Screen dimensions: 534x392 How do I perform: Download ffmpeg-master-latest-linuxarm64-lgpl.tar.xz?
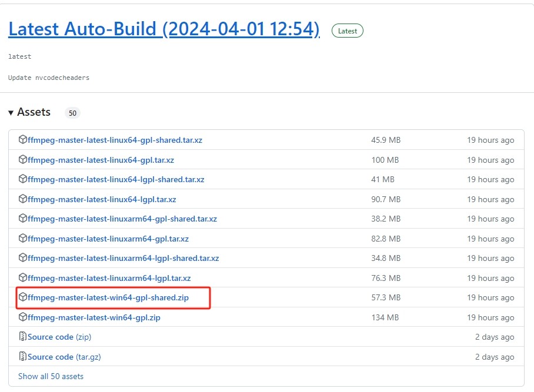click(x=109, y=278)
